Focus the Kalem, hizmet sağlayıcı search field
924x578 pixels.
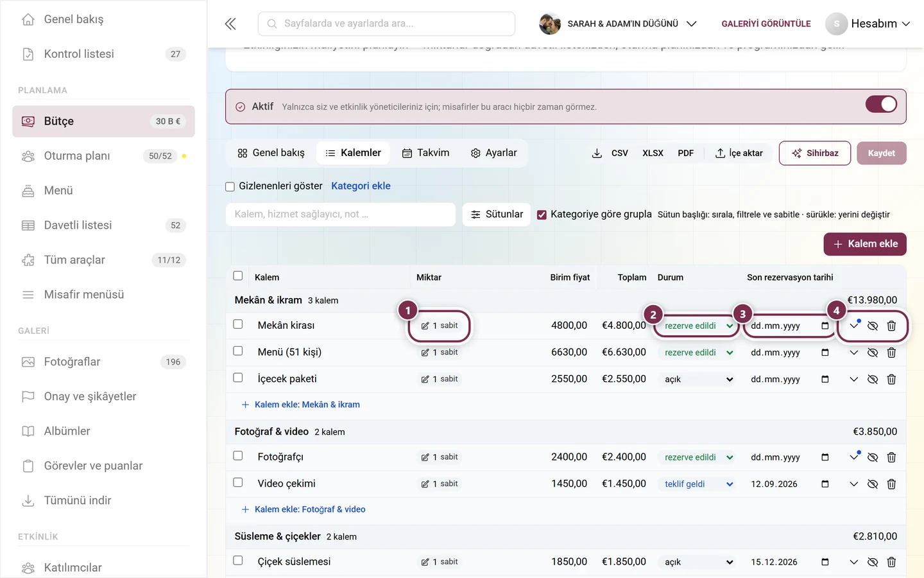point(341,215)
